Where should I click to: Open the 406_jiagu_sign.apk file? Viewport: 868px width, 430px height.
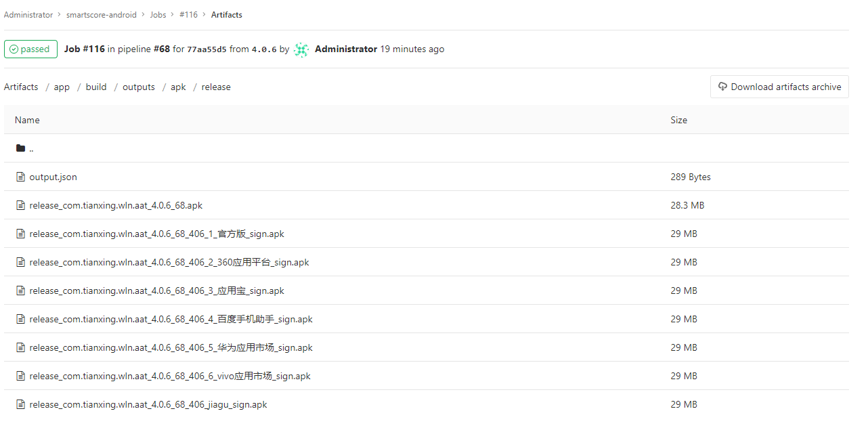[148, 404]
